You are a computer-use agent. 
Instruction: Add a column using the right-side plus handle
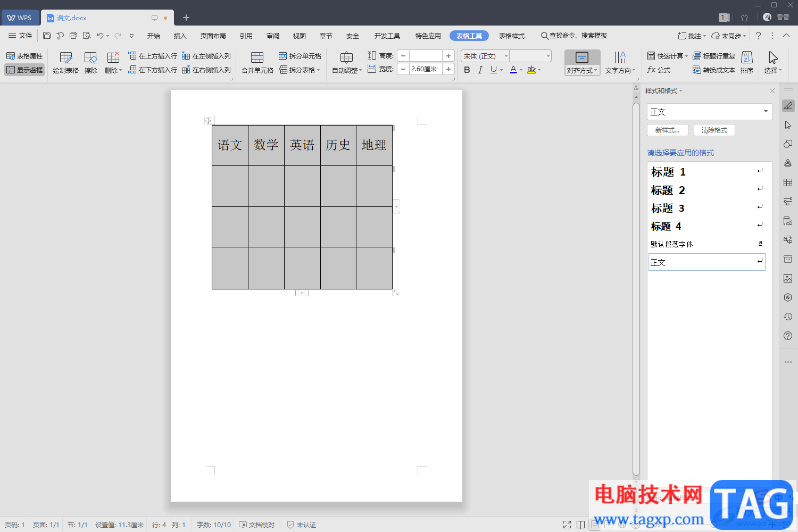396,206
